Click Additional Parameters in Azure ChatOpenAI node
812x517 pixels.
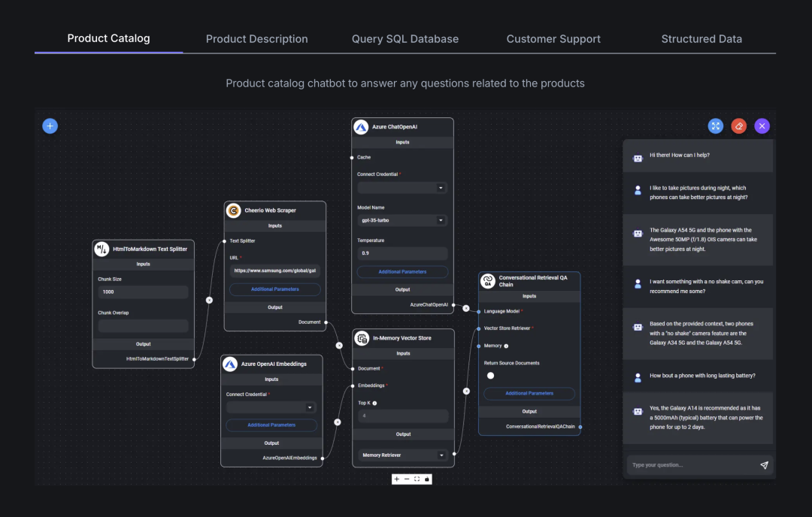(x=402, y=272)
